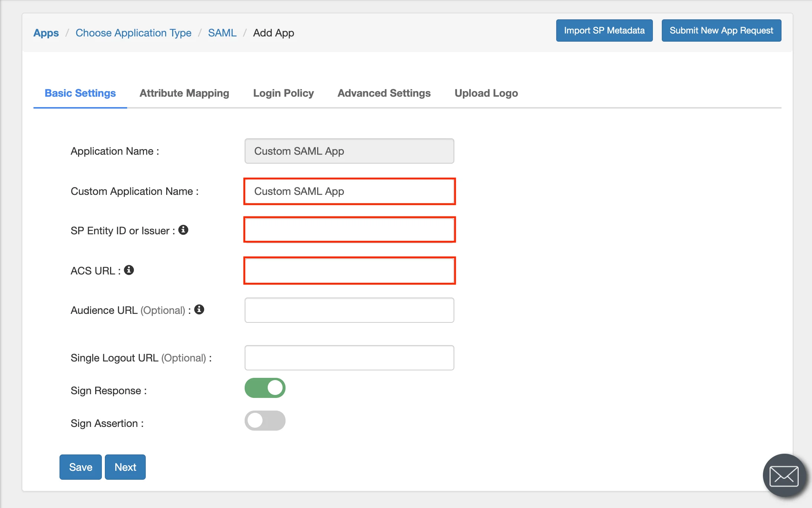
Task: Click the 'Sign Assertion :' label
Action: (107, 423)
